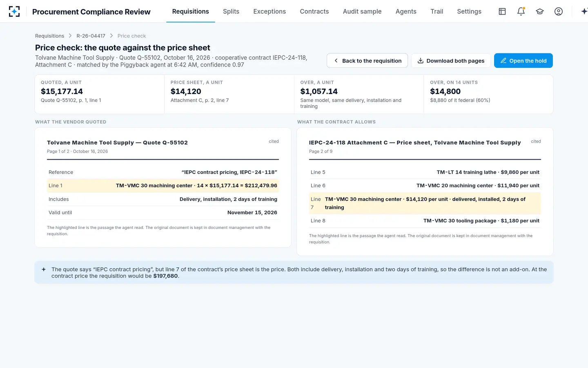
Task: Click the Price check breadcrumb label
Action: 131,36
